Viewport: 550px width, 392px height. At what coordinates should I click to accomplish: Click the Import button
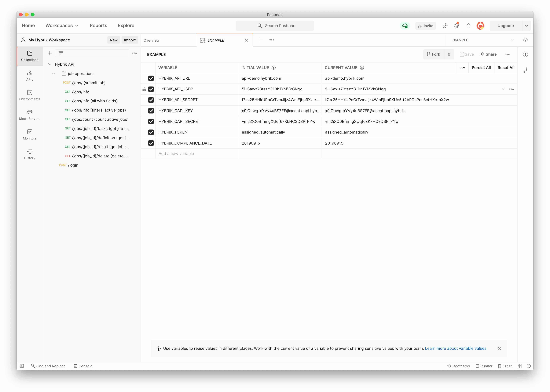[130, 40]
